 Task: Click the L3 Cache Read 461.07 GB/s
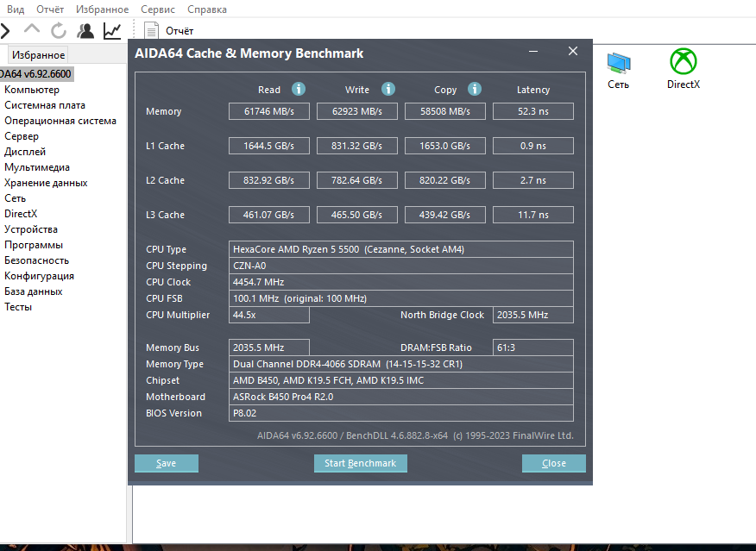click(269, 215)
